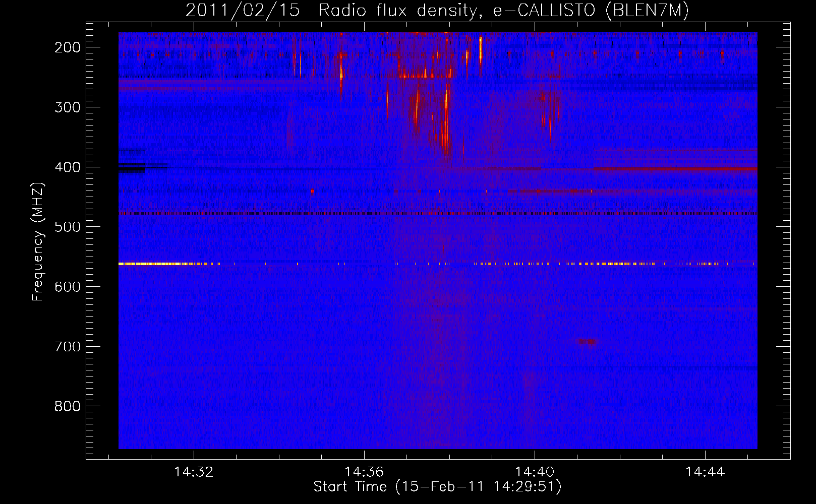Select the 300 frequency tick label
Image resolution: width=816 pixels, height=504 pixels.
[x=68, y=107]
